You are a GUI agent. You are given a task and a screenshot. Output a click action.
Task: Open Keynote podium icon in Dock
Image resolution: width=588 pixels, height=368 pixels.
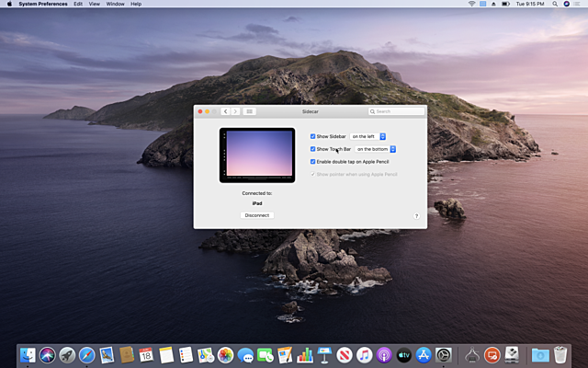point(324,355)
